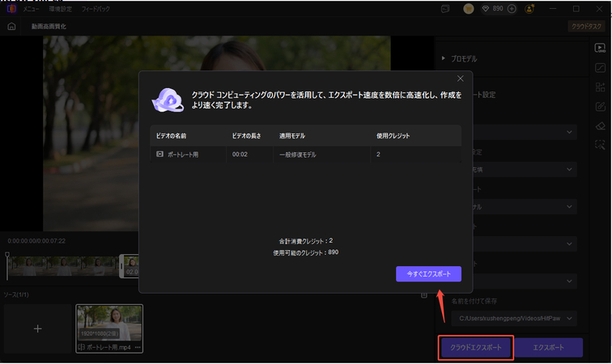Add a new source with plus tile
This screenshot has width=612, height=364.
pyautogui.click(x=36, y=330)
